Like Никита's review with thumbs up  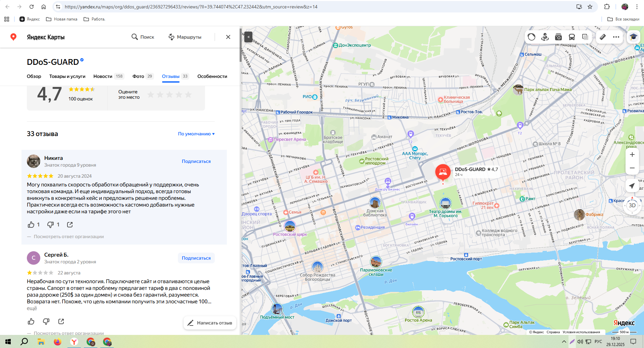click(x=31, y=225)
